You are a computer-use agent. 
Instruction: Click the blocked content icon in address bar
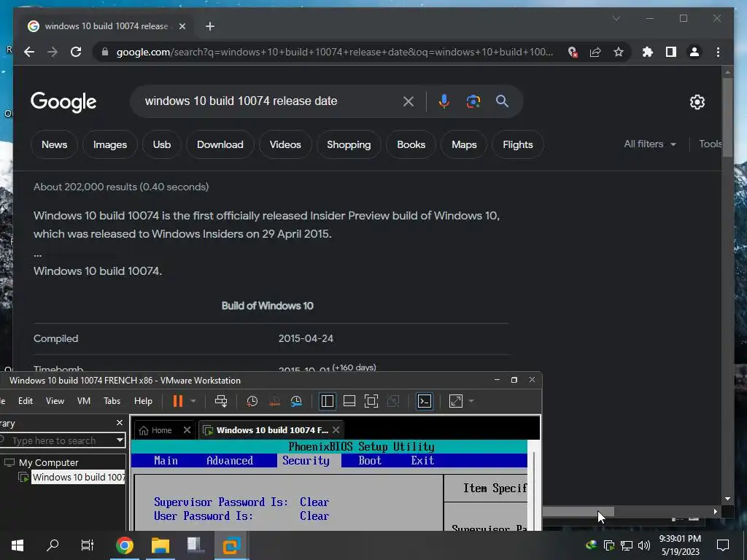pos(573,52)
